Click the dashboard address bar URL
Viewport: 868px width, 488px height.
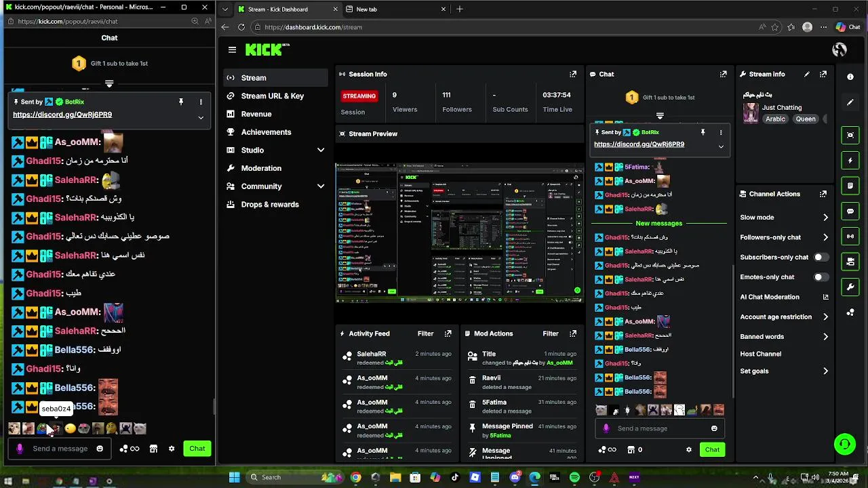pyautogui.click(x=313, y=27)
